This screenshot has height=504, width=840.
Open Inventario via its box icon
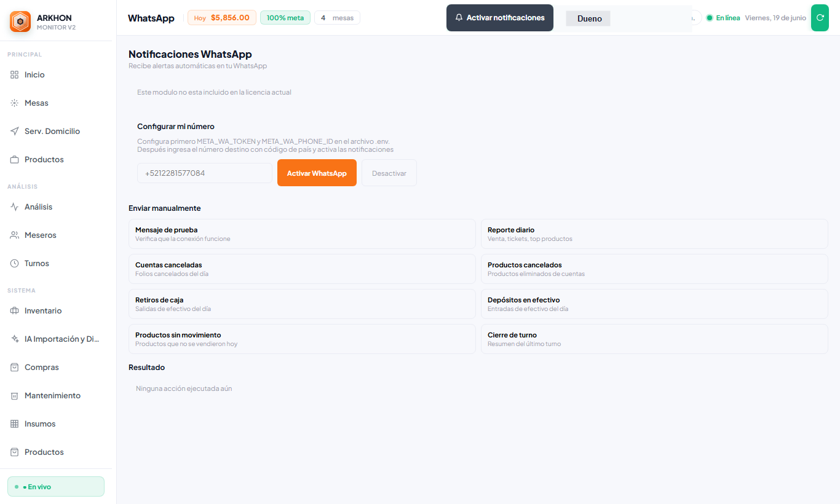[15, 310]
